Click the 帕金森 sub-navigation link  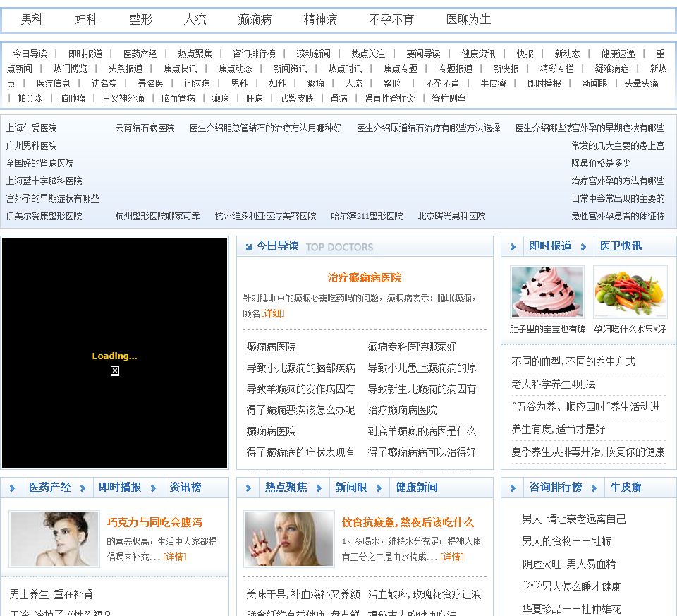point(30,98)
